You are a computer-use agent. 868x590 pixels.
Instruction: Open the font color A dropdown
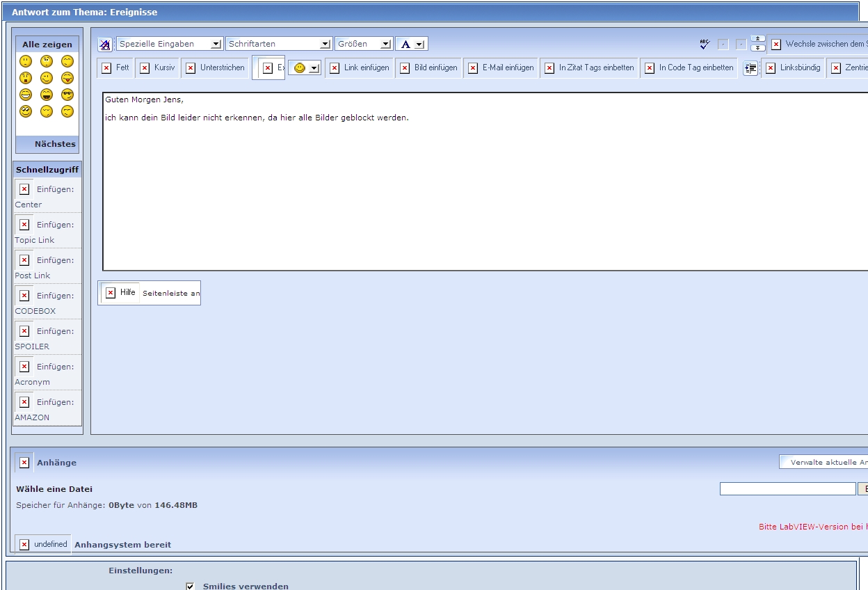pos(412,44)
